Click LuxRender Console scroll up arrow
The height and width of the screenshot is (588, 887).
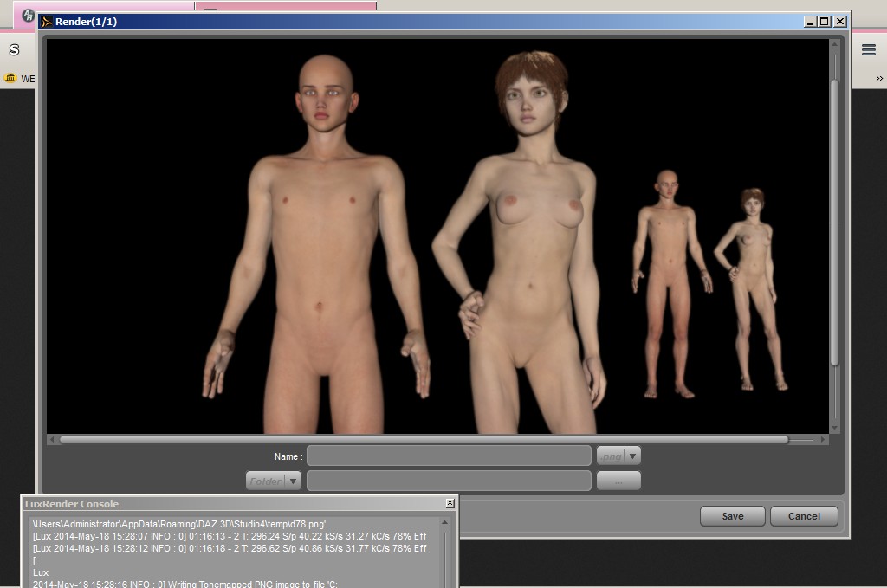coord(444,522)
